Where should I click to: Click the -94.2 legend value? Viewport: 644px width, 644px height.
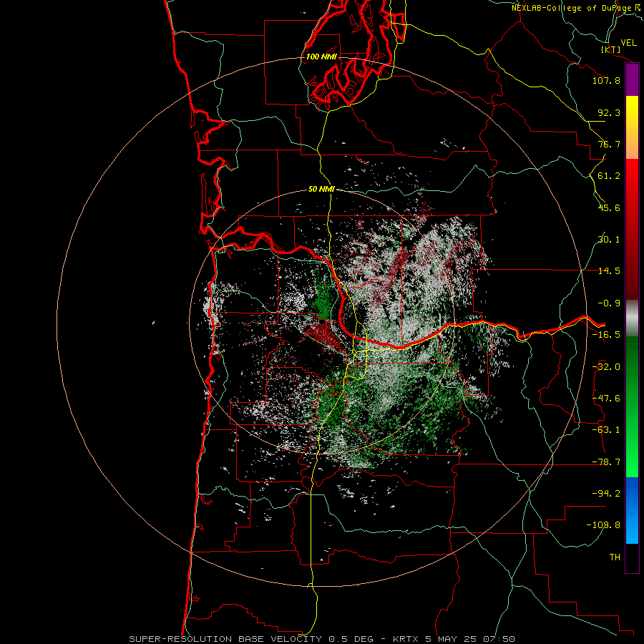606,493
